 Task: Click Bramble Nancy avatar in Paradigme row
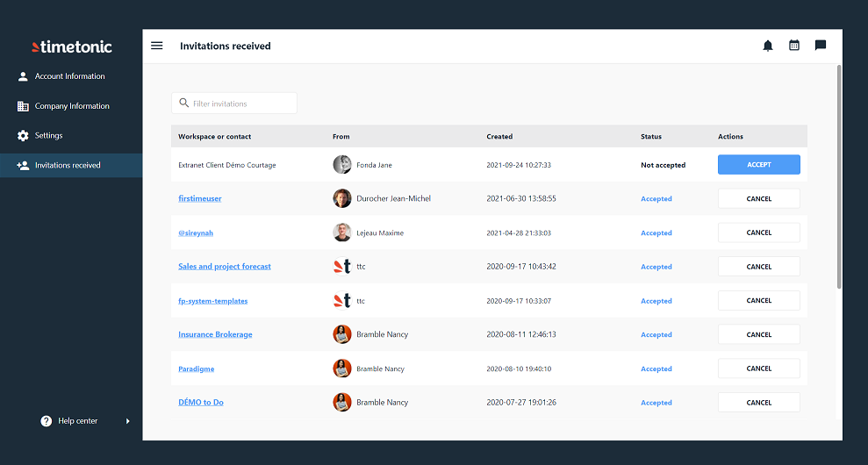click(342, 368)
